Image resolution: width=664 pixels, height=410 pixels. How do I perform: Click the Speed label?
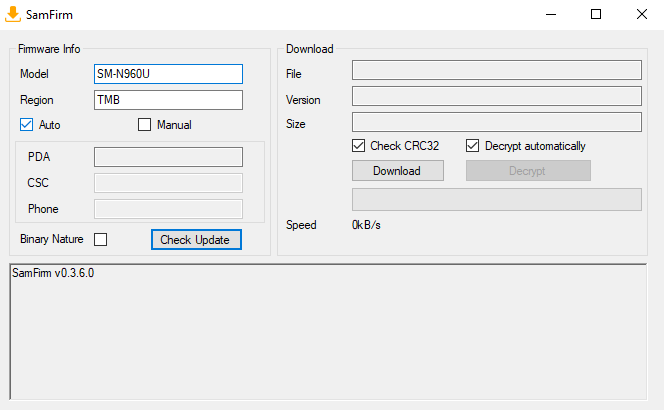click(x=301, y=225)
